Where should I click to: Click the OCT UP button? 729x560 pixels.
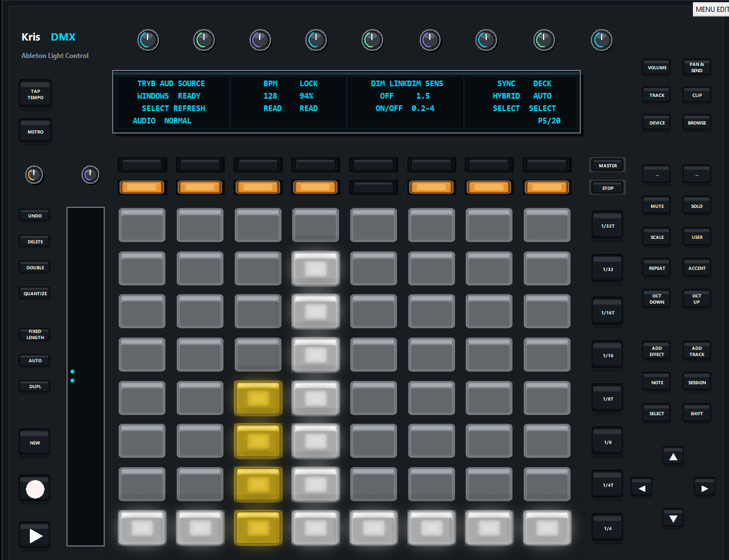point(697,299)
